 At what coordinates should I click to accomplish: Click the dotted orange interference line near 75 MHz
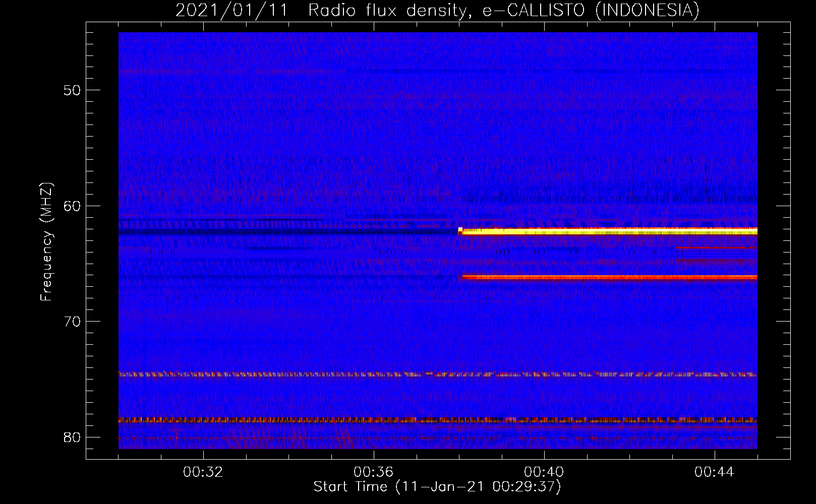pyautogui.click(x=438, y=374)
